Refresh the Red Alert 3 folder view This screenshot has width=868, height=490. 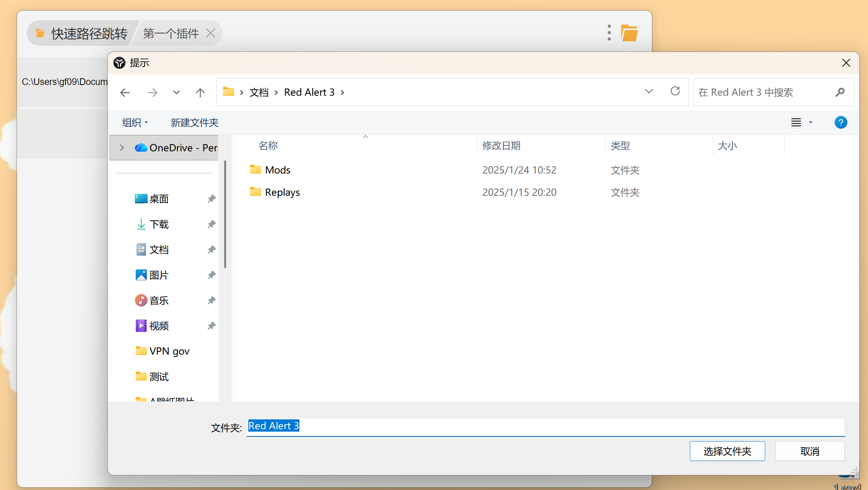point(675,91)
